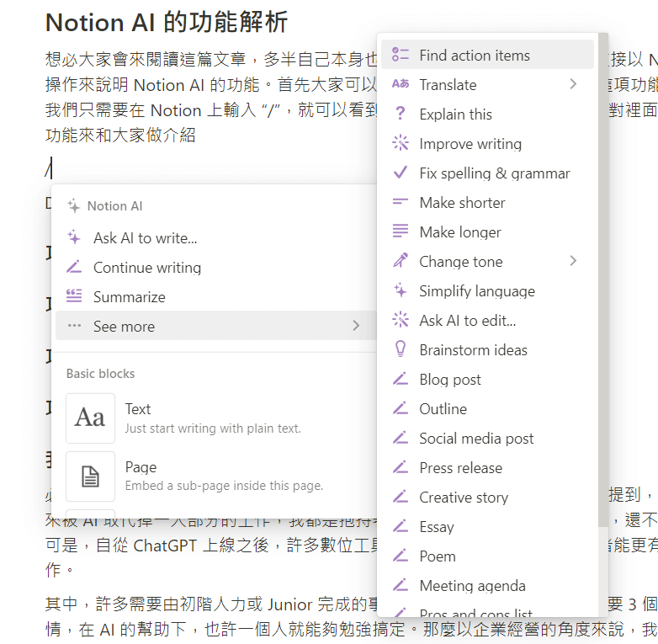Click the Meeting agenda pencil icon
Image resolution: width=658 pixels, height=644 pixels.
click(x=401, y=585)
